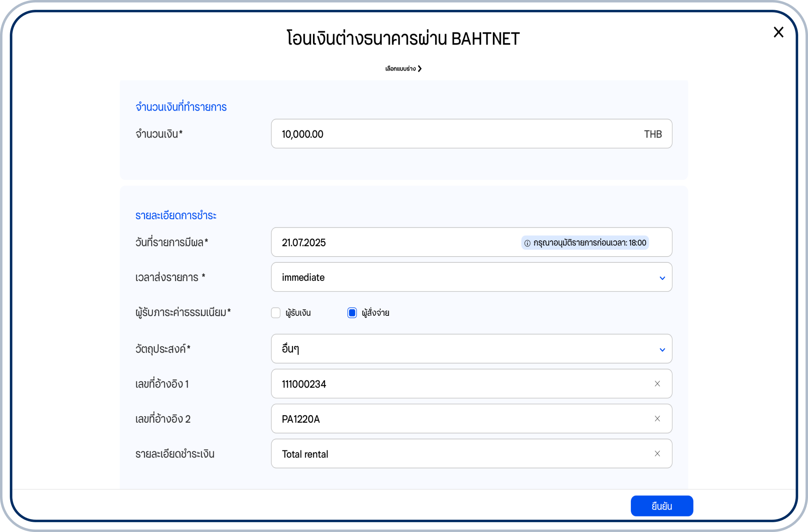Click the info icon beside approval time notice
Screen dimensions: 808x532
click(x=527, y=243)
